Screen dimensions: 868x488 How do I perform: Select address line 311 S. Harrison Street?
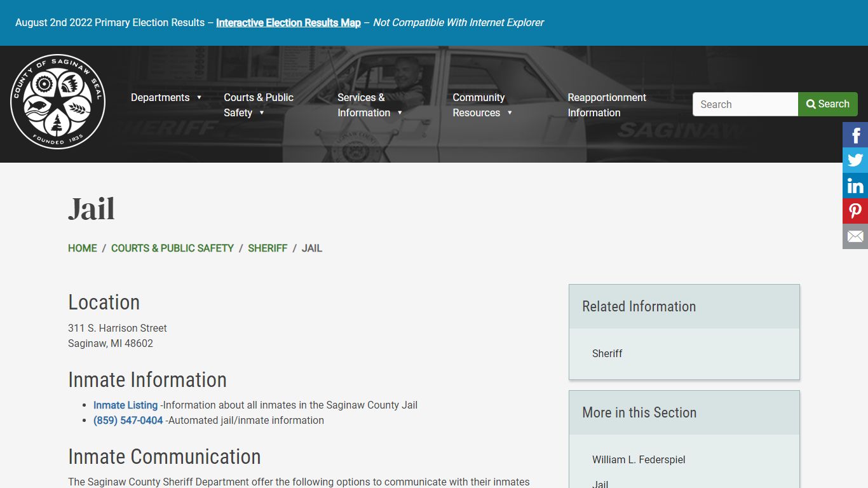(x=118, y=329)
